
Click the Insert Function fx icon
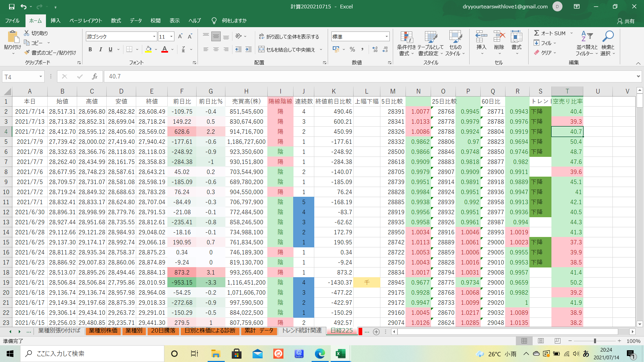point(95,76)
